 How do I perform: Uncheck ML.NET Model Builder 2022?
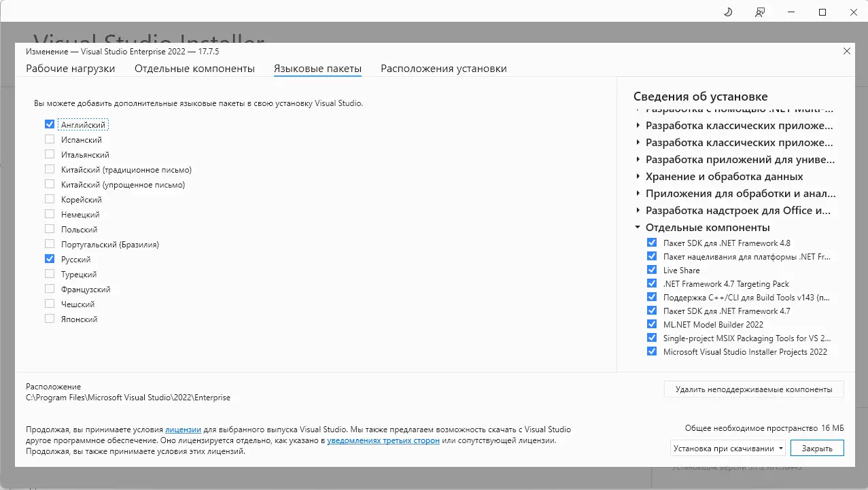click(x=652, y=324)
